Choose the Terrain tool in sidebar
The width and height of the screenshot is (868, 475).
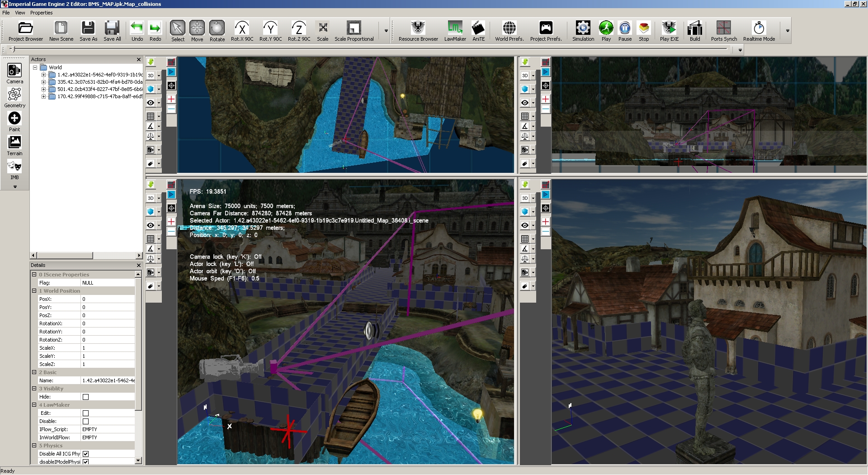14,146
